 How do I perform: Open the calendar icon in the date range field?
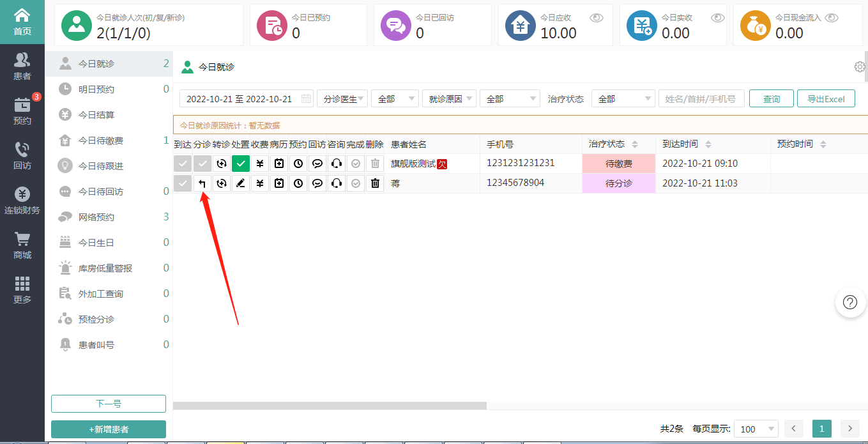click(306, 98)
